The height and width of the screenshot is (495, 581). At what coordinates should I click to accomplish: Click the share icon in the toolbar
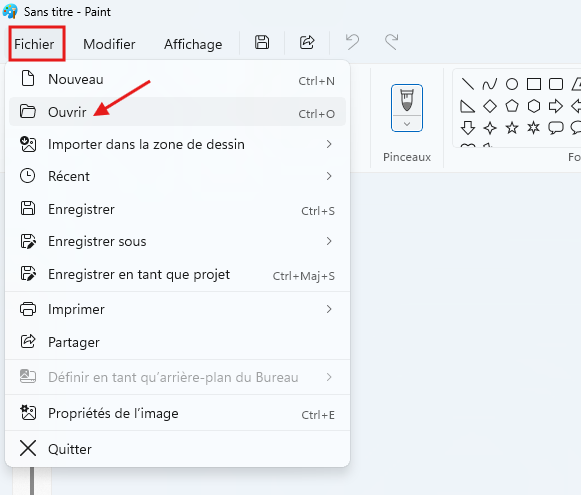click(x=307, y=42)
